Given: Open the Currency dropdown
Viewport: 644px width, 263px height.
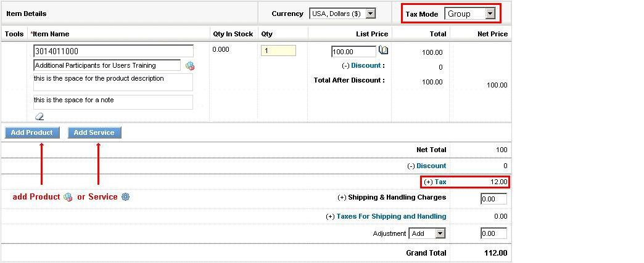Looking at the screenshot, I should 342,14.
